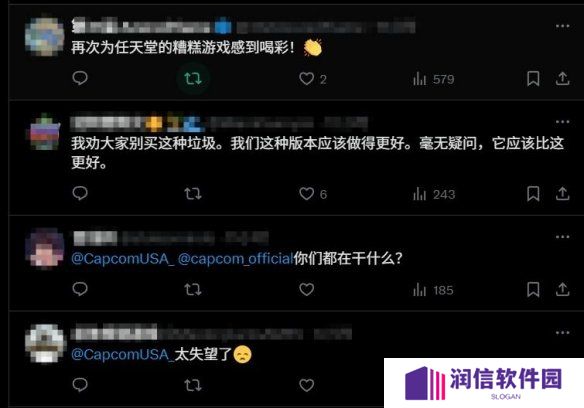
Task: Open more options on the second tweet
Action: coord(562,122)
